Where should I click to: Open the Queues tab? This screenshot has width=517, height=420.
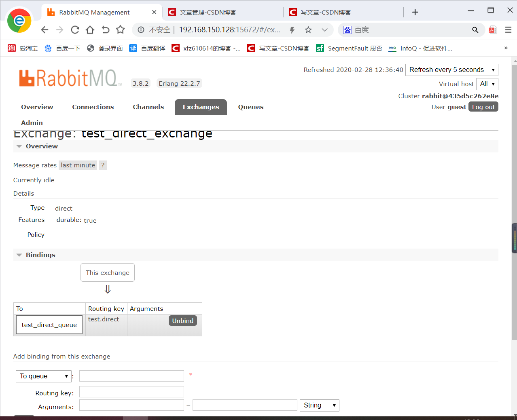(251, 107)
